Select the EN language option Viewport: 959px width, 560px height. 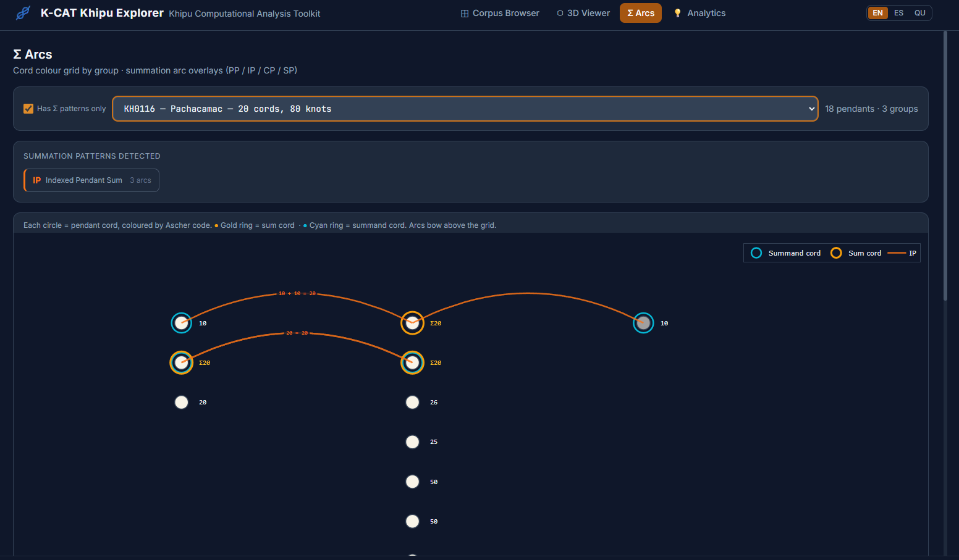[877, 13]
